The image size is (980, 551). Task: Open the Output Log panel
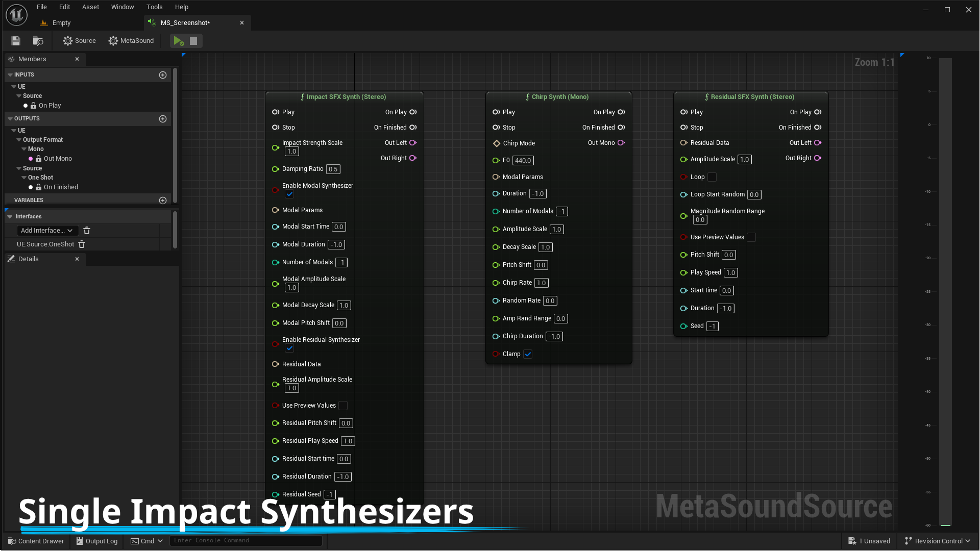(96, 541)
